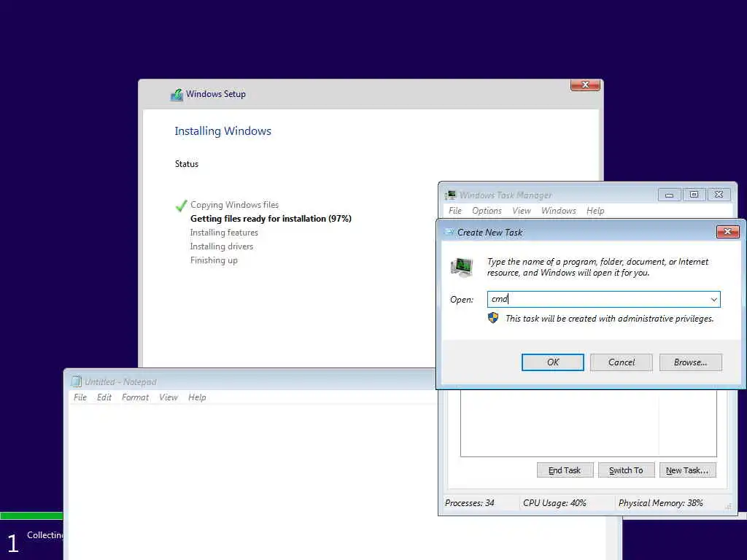The image size is (747, 560).
Task: Open Task Manager File menu
Action: point(455,211)
